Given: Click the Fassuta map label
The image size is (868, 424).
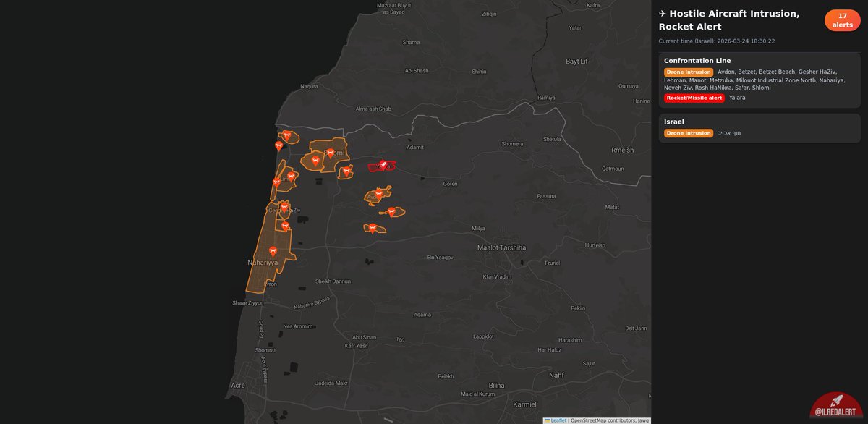Looking at the screenshot, I should tap(546, 196).
